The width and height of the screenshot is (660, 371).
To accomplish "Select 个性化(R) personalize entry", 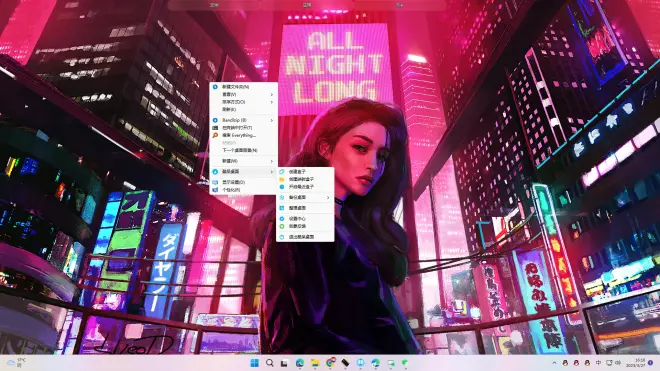I will click(x=244, y=190).
